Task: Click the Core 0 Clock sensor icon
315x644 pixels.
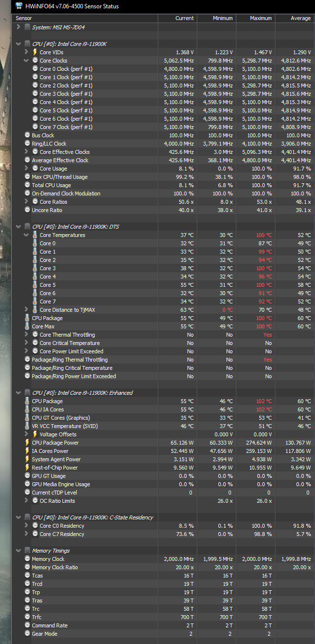Action: coord(35,69)
